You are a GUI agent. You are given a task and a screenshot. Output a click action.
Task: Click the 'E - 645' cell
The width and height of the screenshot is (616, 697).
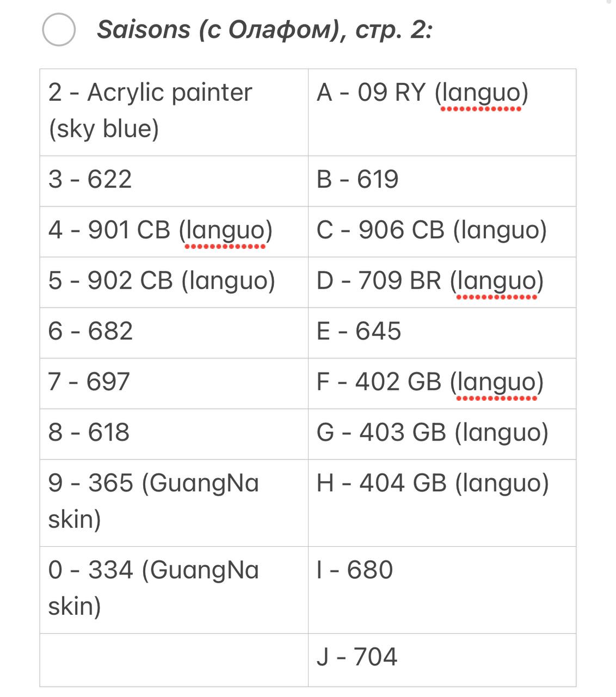[442, 333]
